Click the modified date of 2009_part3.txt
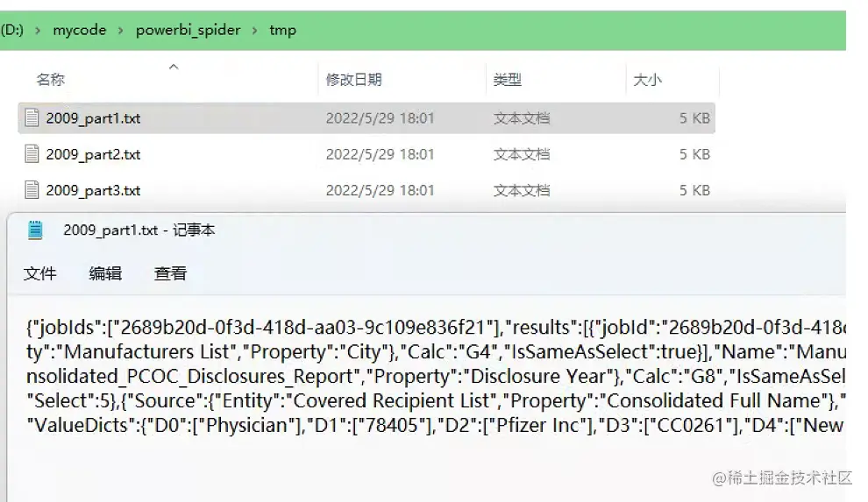 [380, 191]
